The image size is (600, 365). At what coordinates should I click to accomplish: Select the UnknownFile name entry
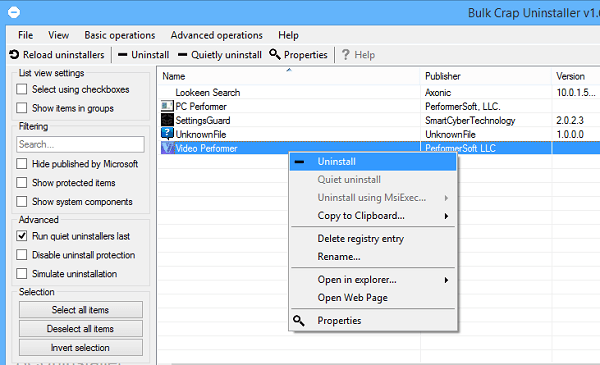[x=201, y=134]
